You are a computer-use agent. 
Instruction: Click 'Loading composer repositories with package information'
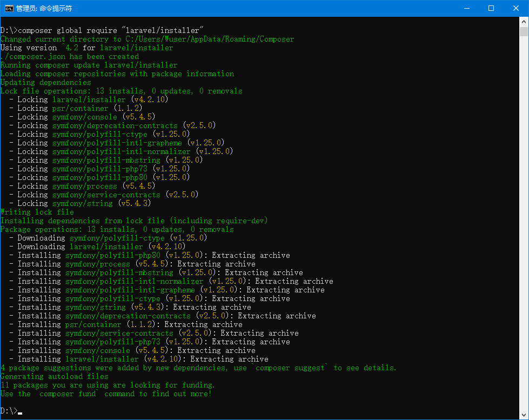point(117,74)
